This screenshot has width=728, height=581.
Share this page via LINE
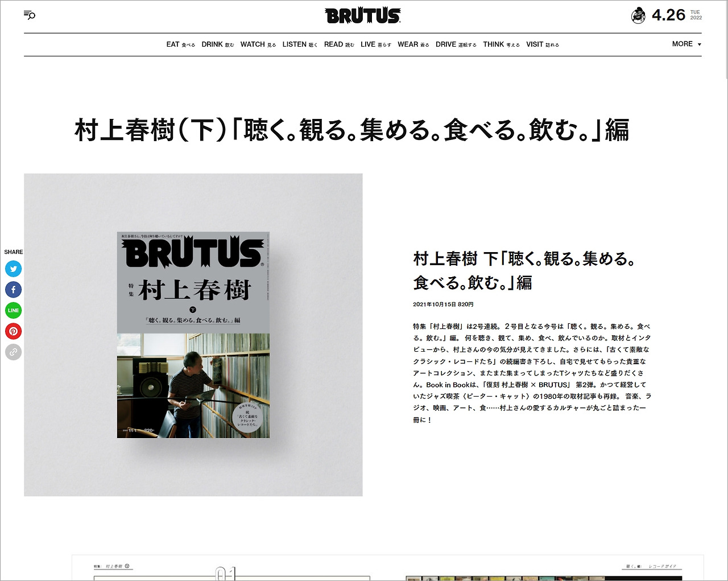[14, 310]
